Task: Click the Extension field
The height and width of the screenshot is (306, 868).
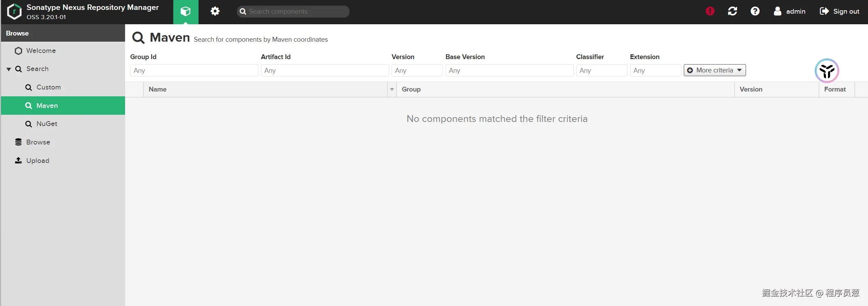Action: pyautogui.click(x=656, y=70)
